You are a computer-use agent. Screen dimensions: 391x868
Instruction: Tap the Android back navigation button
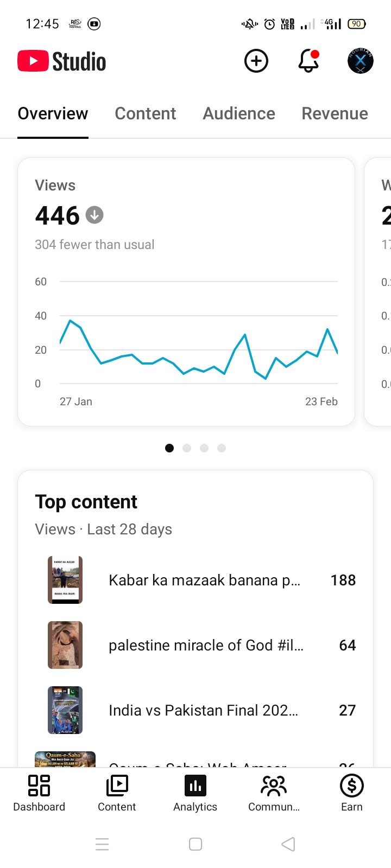click(288, 844)
